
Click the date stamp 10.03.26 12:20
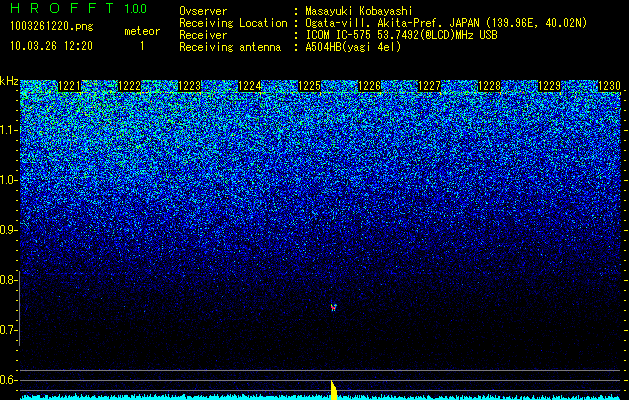pos(51,46)
